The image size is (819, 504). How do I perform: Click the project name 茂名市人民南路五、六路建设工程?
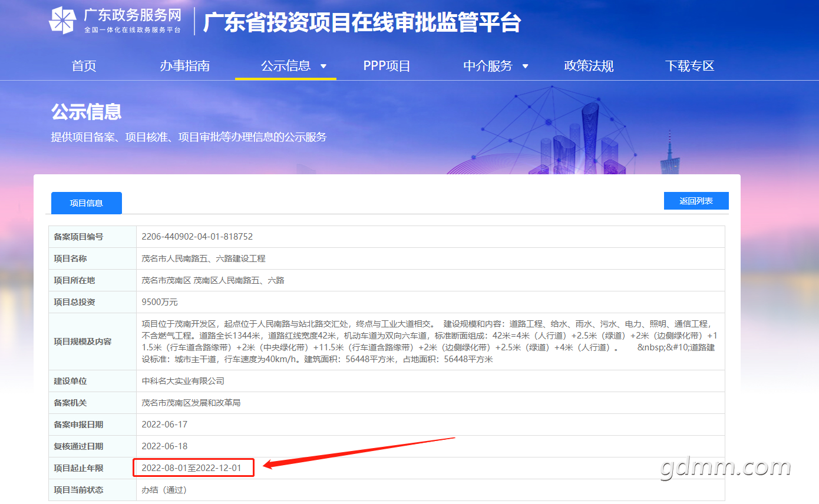204,258
